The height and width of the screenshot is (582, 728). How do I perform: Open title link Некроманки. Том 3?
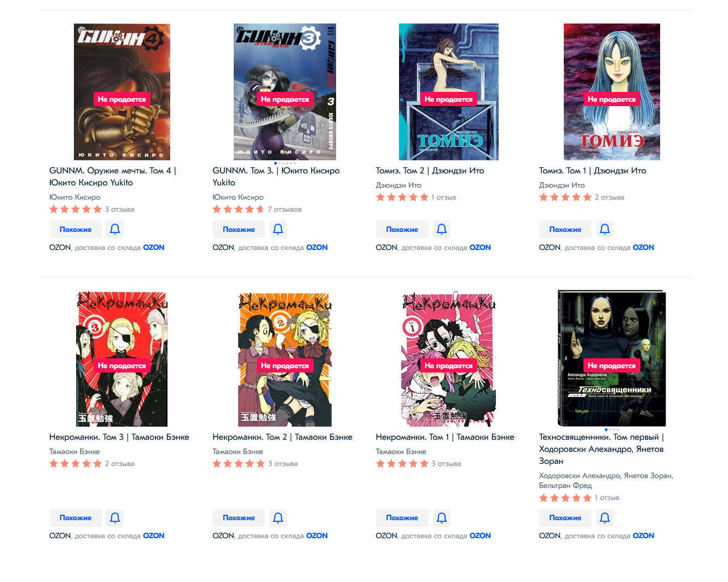pyautogui.click(x=119, y=437)
